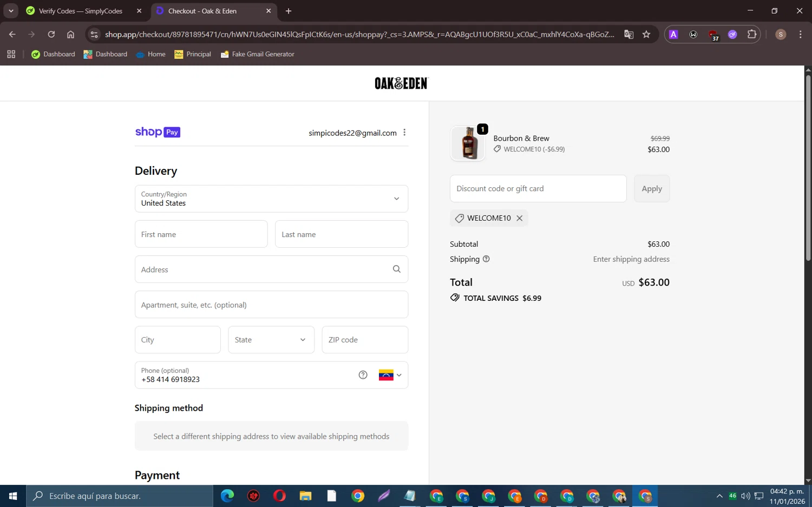Open Fake Gmail Generator bookmark

(258, 54)
